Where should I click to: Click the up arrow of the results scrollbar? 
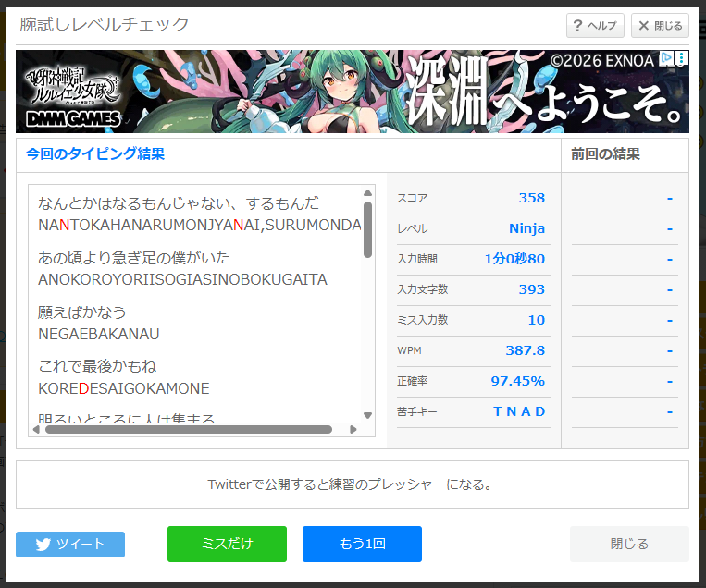pos(368,193)
